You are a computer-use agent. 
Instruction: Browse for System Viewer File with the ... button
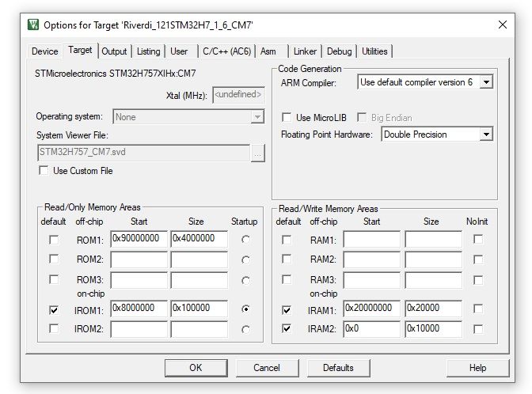(258, 153)
